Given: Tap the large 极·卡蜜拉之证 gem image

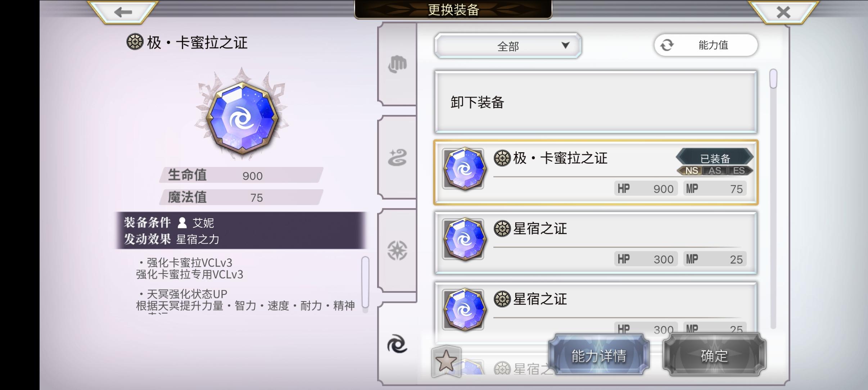Looking at the screenshot, I should (242, 115).
